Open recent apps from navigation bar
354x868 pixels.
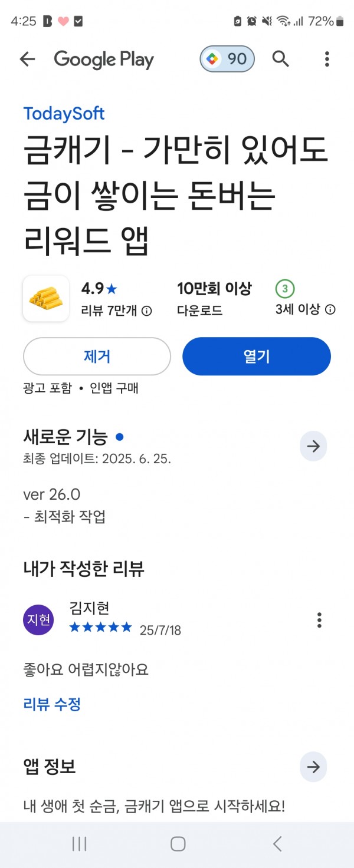pyautogui.click(x=79, y=844)
